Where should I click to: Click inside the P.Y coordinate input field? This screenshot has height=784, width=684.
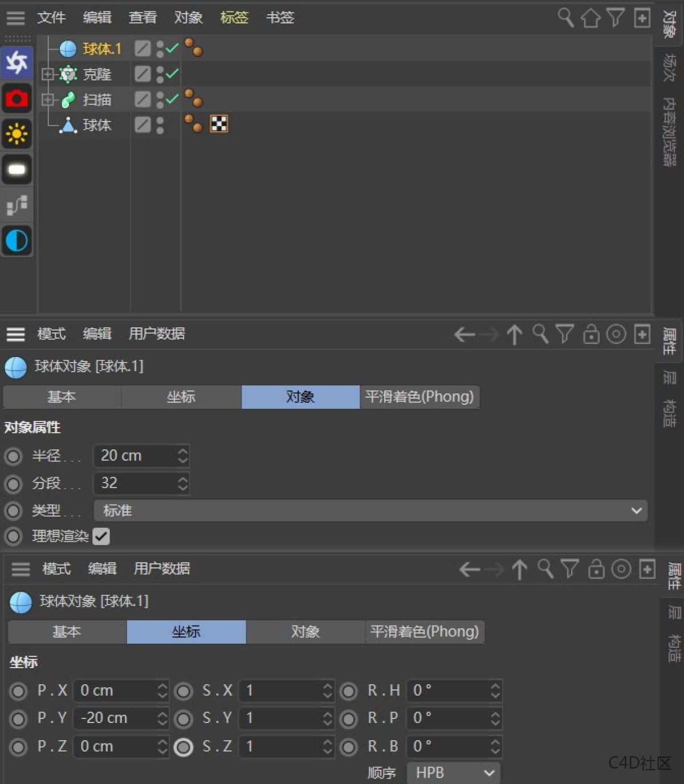[x=114, y=718]
